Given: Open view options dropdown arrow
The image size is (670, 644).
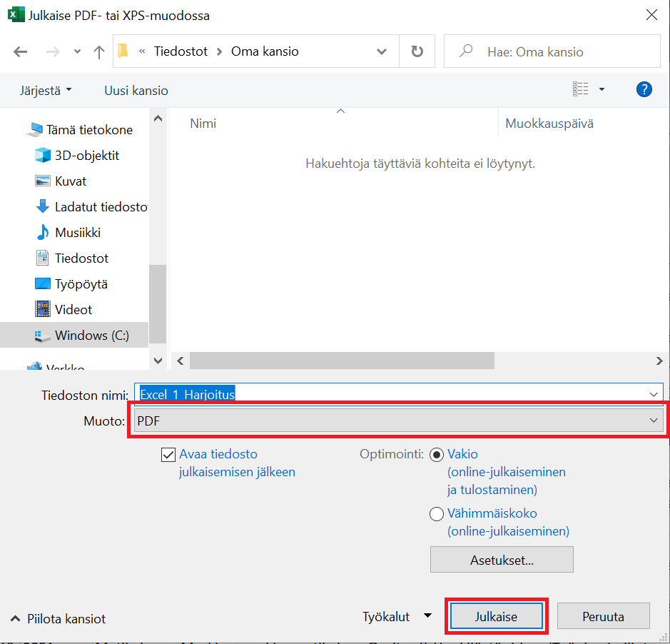Looking at the screenshot, I should tap(602, 89).
